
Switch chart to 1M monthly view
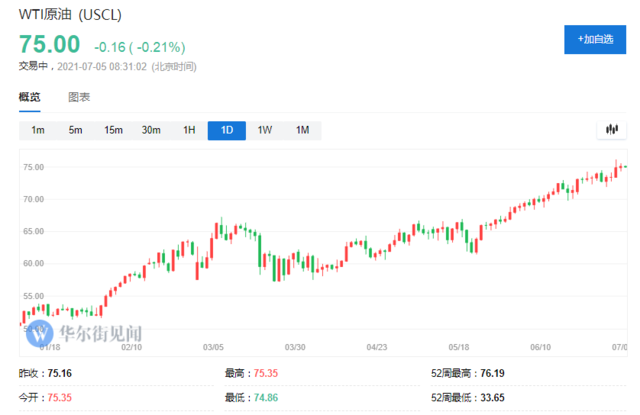coord(302,130)
